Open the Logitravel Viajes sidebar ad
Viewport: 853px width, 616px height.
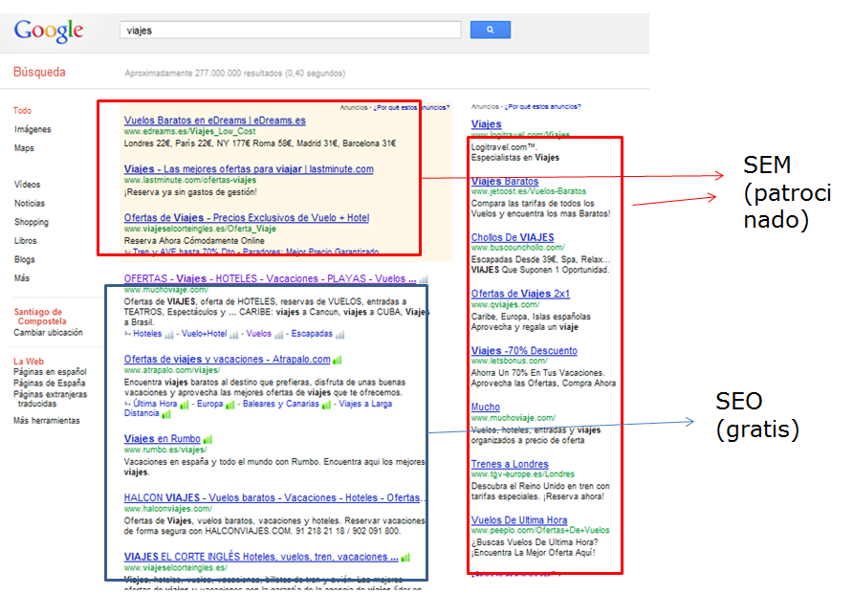(x=487, y=124)
